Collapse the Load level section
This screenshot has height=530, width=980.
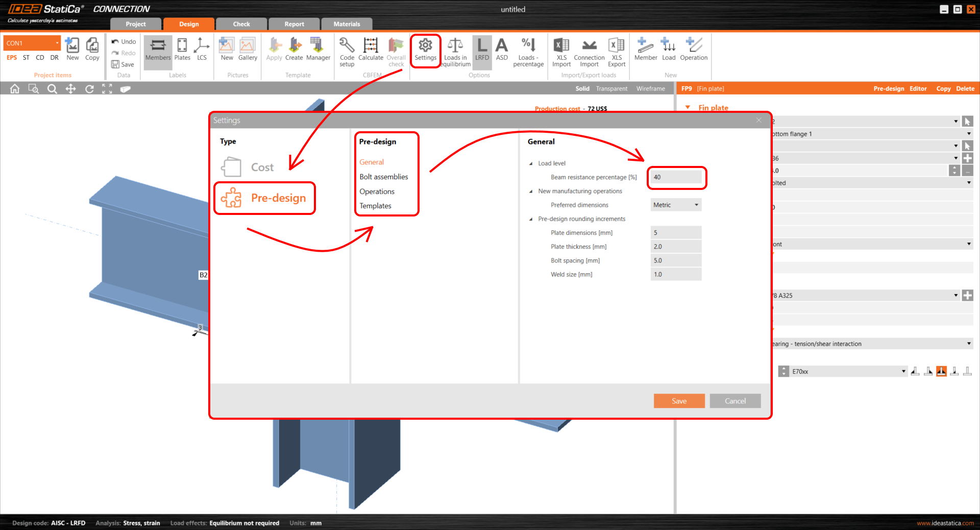[531, 164]
